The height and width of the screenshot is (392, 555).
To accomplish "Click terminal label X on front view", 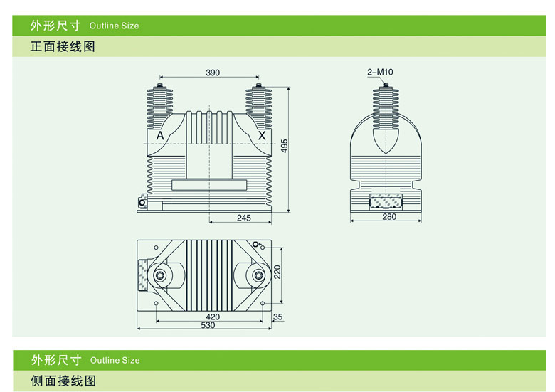I will (261, 135).
